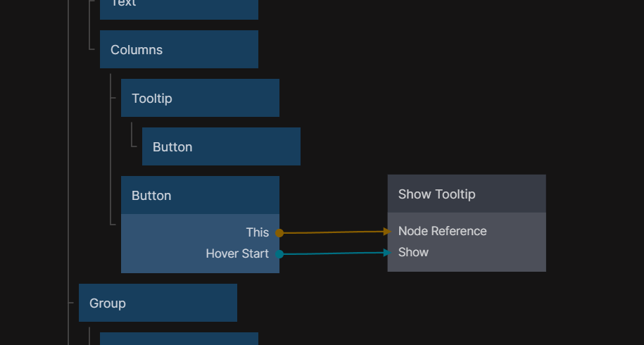The width and height of the screenshot is (644, 345).
Task: Select the Group node
Action: [x=158, y=303]
